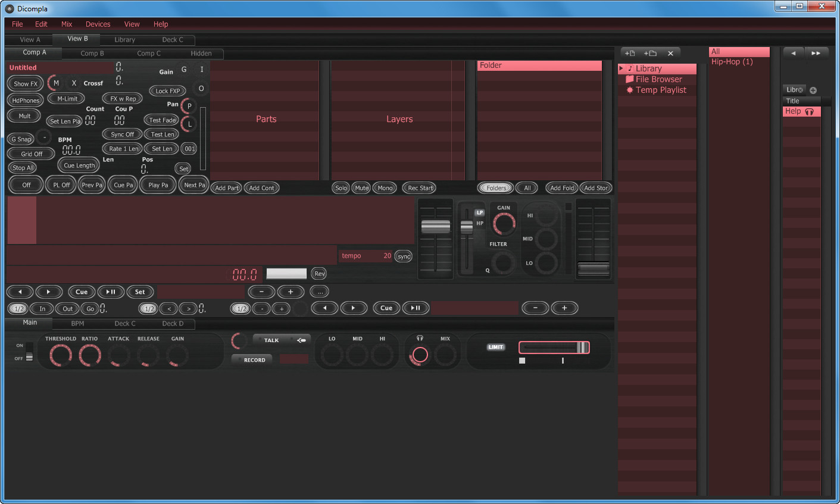This screenshot has height=504, width=840.
Task: Click the O knob above Pan
Action: [x=201, y=89]
